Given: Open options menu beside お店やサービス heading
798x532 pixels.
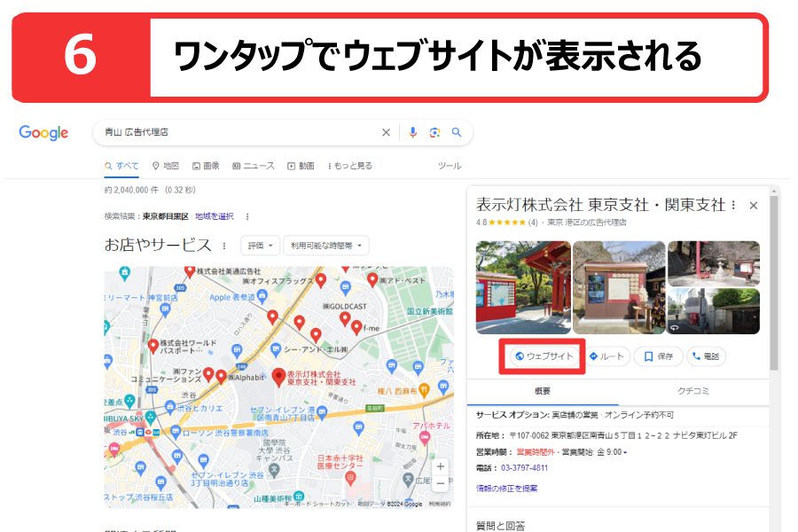Looking at the screenshot, I should pos(224,246).
